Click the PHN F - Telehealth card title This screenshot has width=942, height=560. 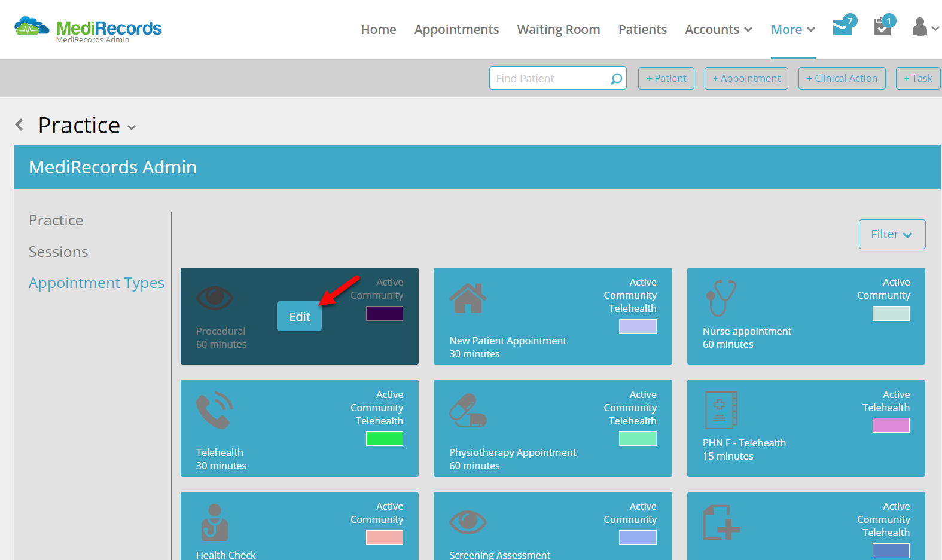pyautogui.click(x=744, y=443)
